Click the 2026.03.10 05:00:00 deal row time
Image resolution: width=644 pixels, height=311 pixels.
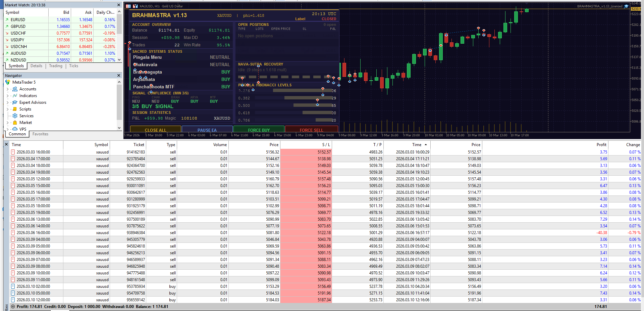(34, 293)
